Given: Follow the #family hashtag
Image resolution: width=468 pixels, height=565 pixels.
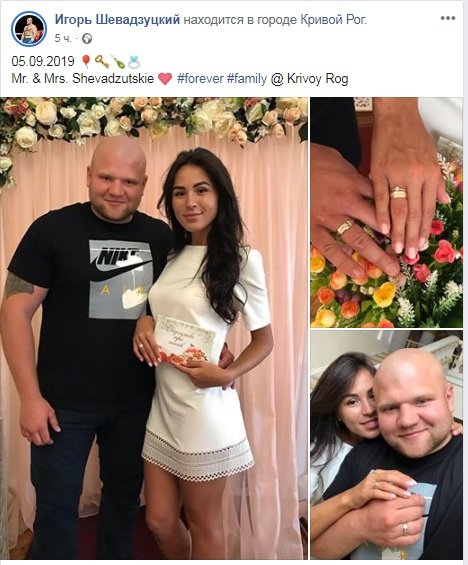Looking at the screenshot, I should 247,79.
